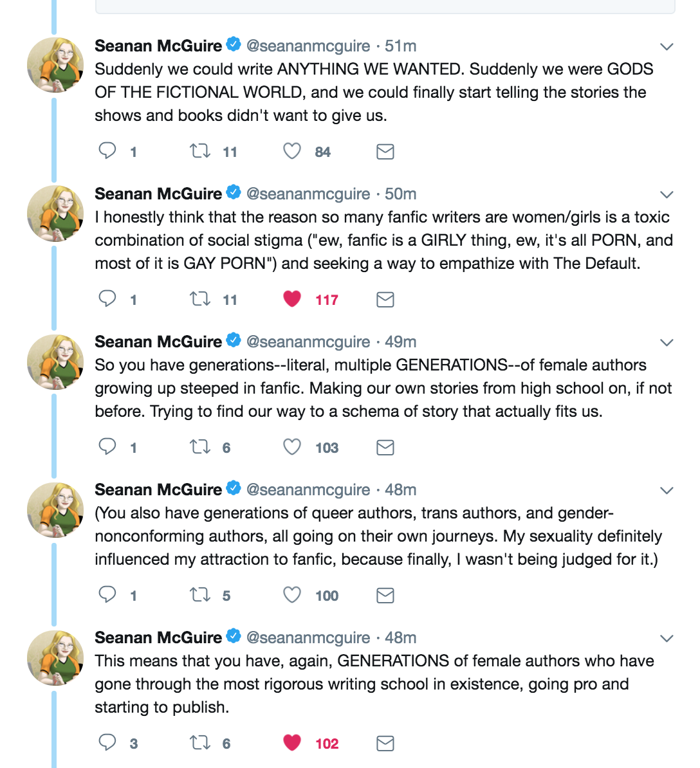The image size is (700, 768).
Task: Retweet the 'ANYTHING WE WANTED' tweet
Action: [x=200, y=151]
